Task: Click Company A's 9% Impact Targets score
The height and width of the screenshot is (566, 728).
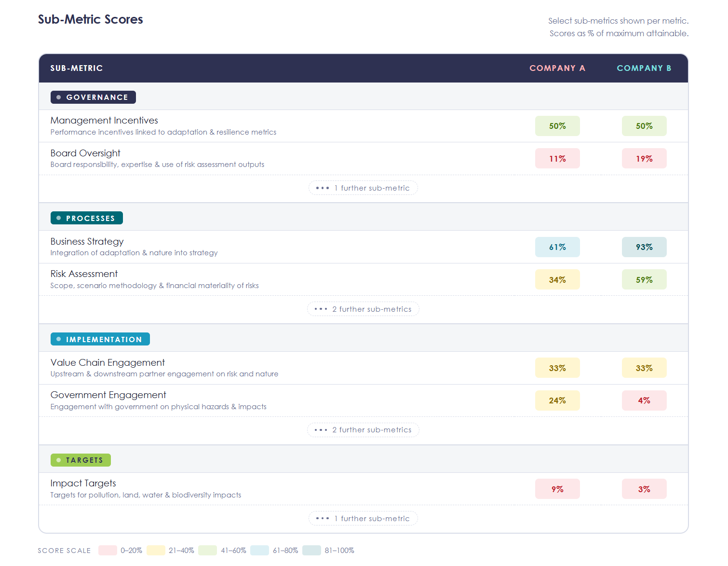Action: coord(557,489)
